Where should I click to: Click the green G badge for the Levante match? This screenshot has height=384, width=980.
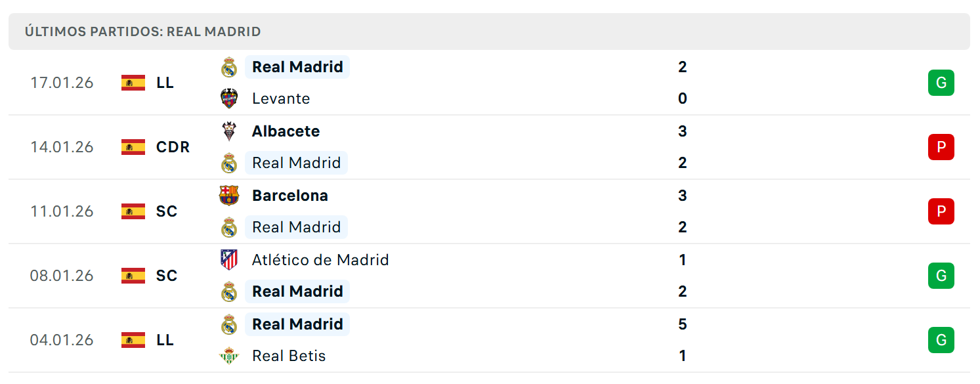point(941,83)
